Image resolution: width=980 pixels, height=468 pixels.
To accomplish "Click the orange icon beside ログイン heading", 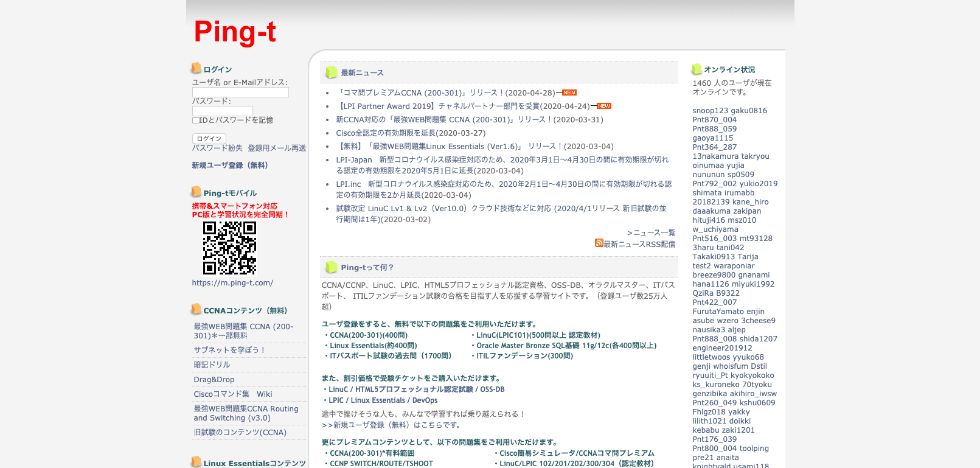I will click(x=196, y=68).
